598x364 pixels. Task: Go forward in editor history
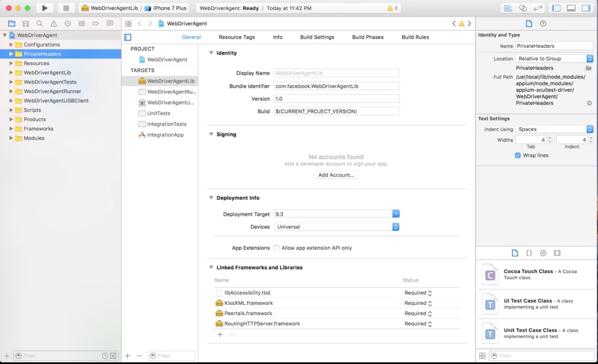[150, 23]
